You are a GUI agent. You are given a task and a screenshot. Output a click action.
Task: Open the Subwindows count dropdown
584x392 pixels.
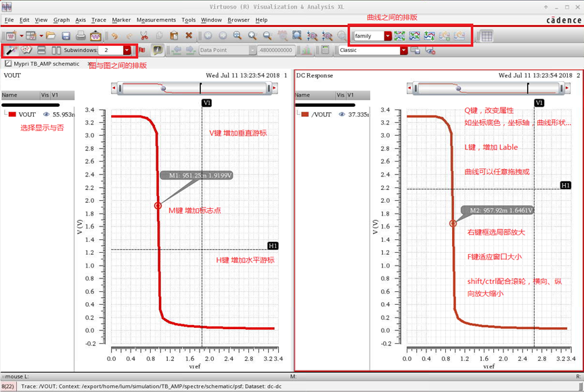[127, 49]
